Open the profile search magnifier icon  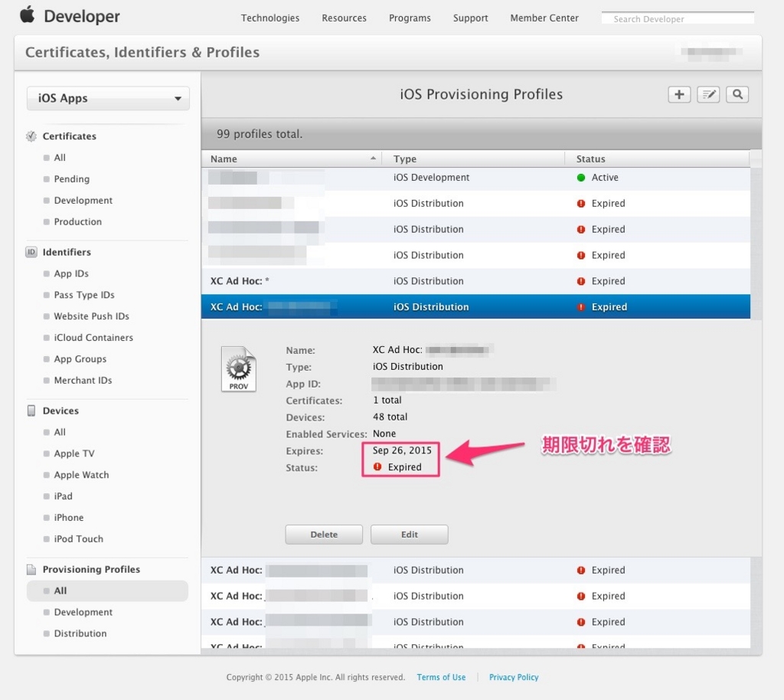(x=737, y=94)
